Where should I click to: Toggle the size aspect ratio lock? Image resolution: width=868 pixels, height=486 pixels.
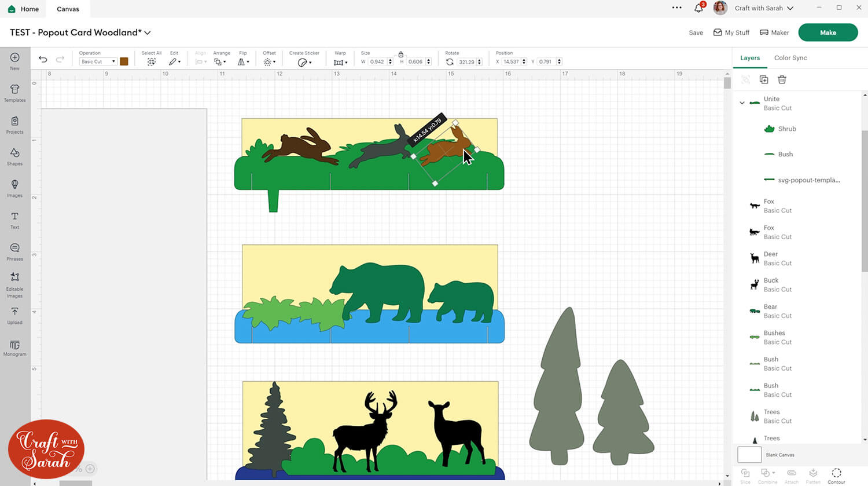pos(400,54)
